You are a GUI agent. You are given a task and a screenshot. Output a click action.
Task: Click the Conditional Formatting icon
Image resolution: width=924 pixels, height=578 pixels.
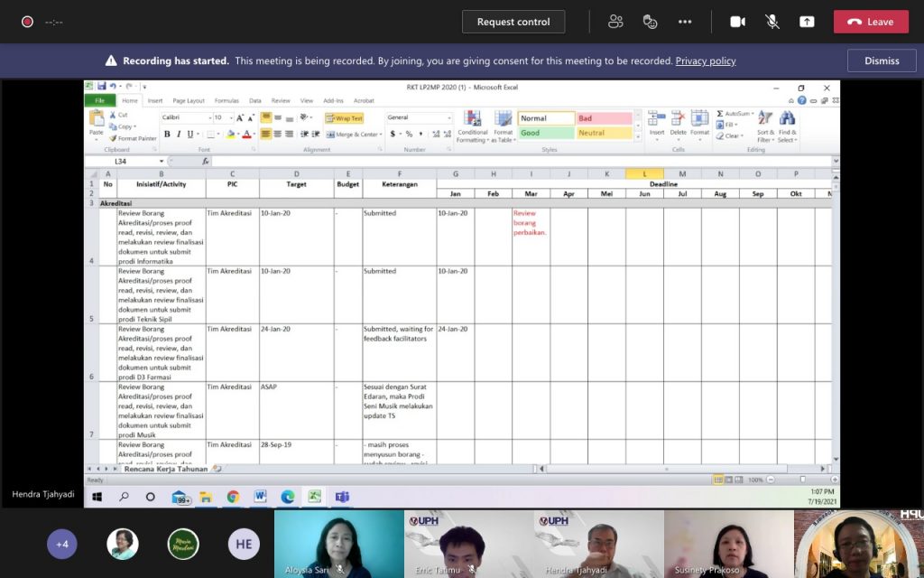[472, 119]
